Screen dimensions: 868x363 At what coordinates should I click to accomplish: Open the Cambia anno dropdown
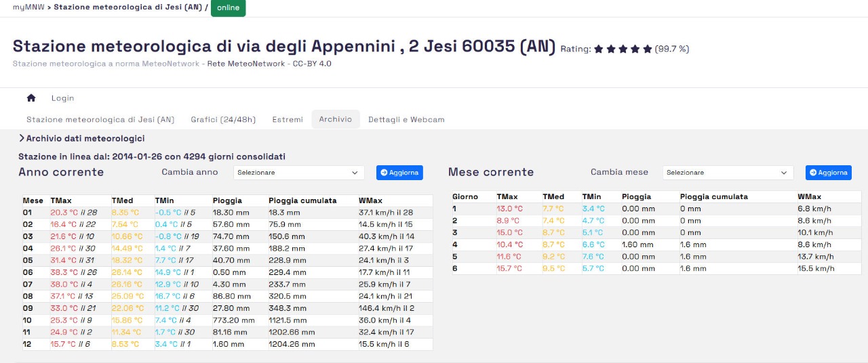coord(298,173)
